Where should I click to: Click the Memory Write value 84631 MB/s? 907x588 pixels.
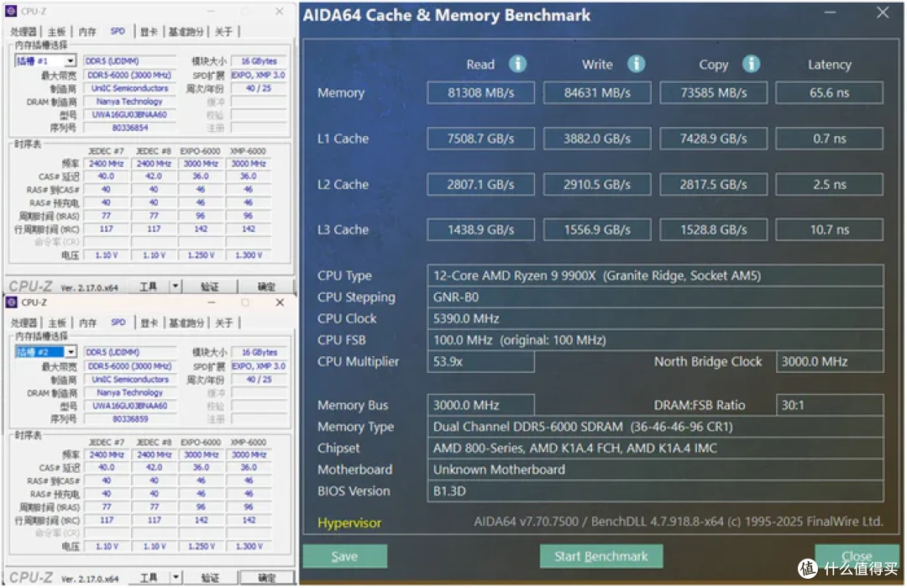point(597,92)
